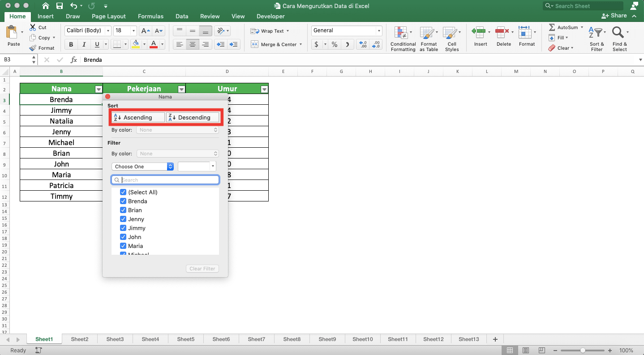Viewport: 644px width, 355px height.
Task: Apply the yellow fill color
Action: tap(135, 44)
